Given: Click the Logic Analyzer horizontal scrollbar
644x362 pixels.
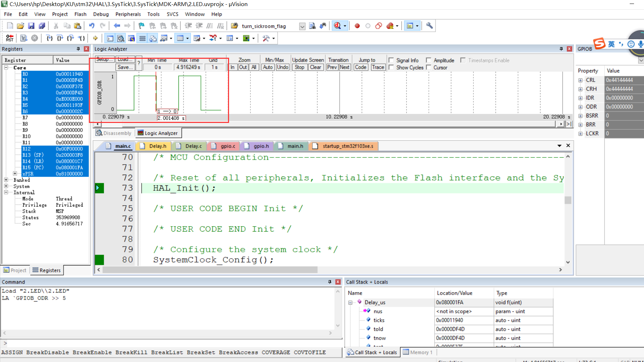Looking at the screenshot, I should coord(329,124).
